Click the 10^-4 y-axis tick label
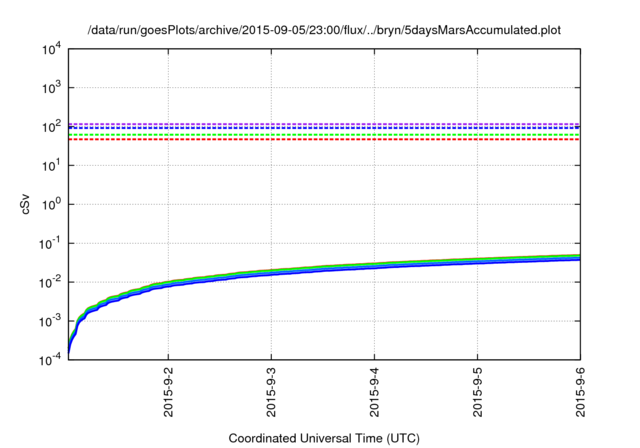 coord(49,360)
